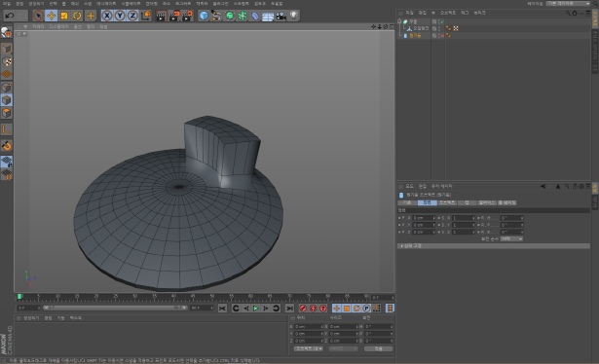Viewport: 599px width, 364px height.
Task: Collapse the top object in the object tree
Action: tap(399, 21)
